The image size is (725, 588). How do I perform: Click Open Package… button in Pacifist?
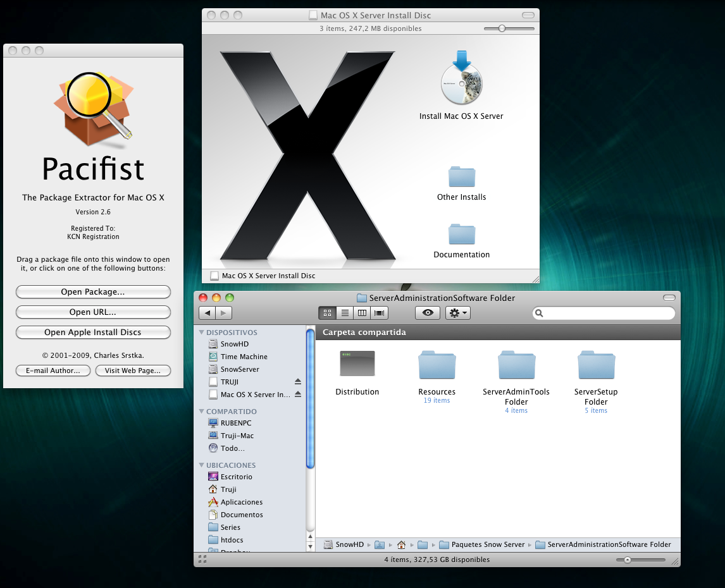[93, 291]
